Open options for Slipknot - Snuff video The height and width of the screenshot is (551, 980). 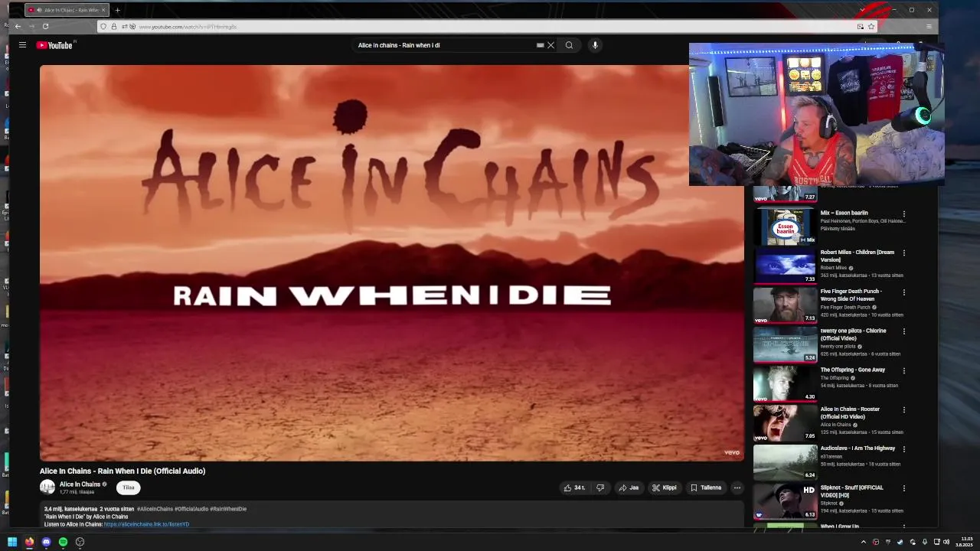click(904, 488)
